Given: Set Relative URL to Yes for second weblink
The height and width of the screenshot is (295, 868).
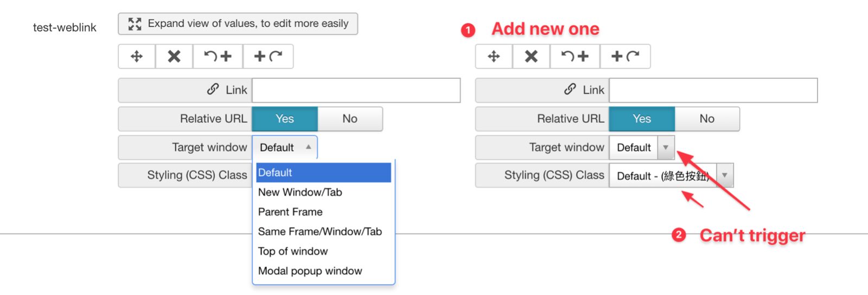Looking at the screenshot, I should coord(642,119).
